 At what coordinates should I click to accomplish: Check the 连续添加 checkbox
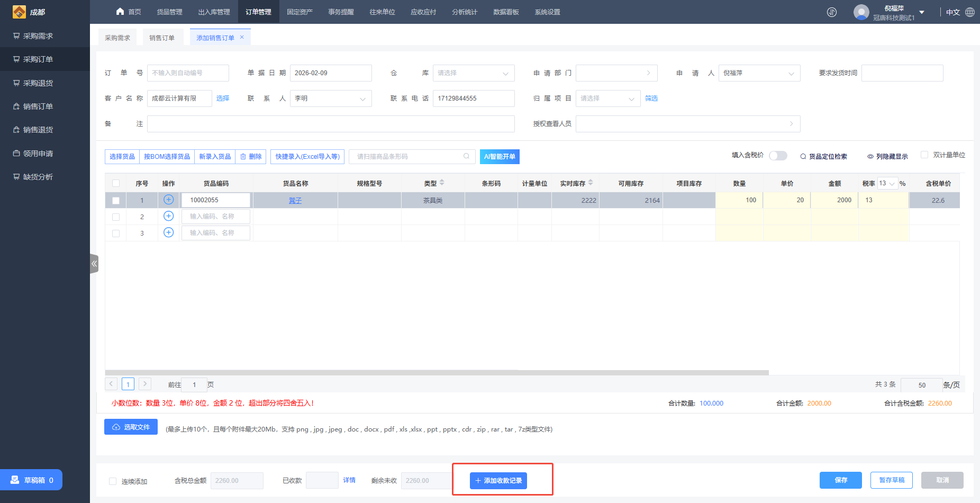tap(113, 481)
